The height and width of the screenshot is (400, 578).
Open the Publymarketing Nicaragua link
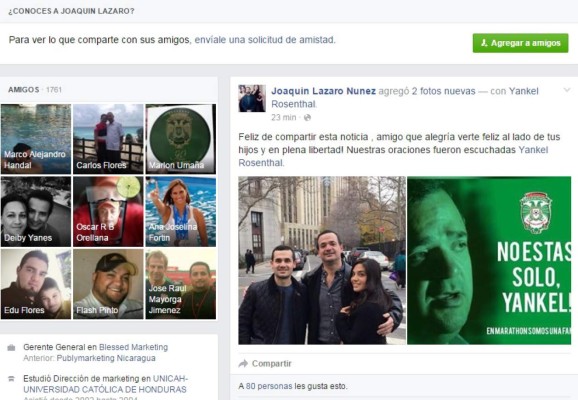tap(106, 358)
